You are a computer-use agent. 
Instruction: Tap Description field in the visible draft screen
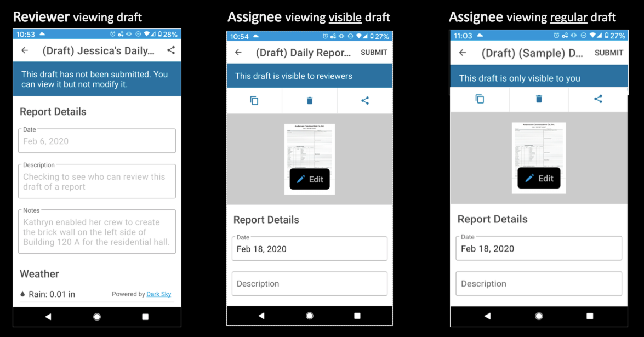310,284
